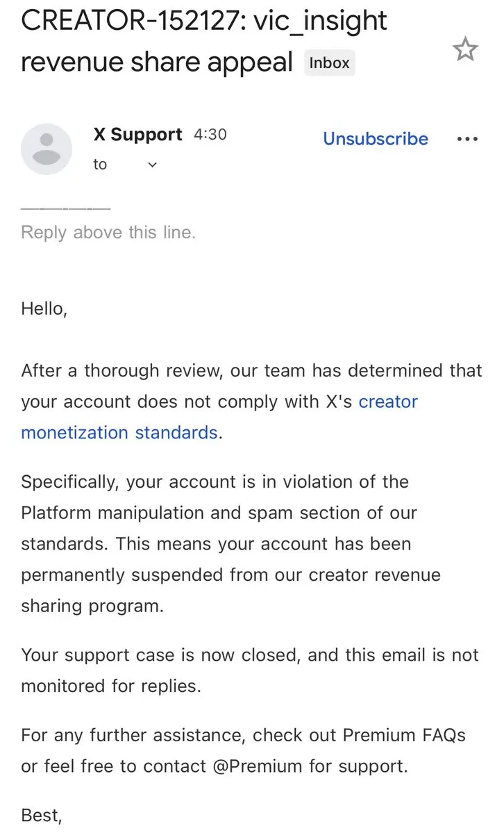The width and height of the screenshot is (504, 833).
Task: Tap the 'to' recipient label
Action: (100, 165)
